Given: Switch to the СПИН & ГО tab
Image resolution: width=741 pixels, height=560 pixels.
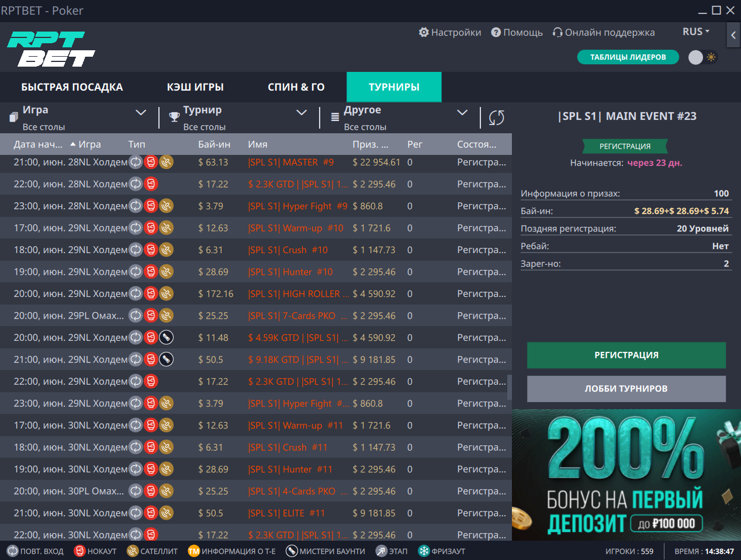Looking at the screenshot, I should coord(296,86).
